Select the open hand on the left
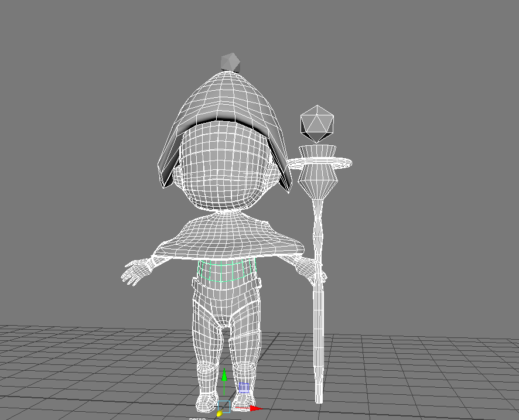Image resolution: width=519 pixels, height=420 pixels. tap(135, 271)
